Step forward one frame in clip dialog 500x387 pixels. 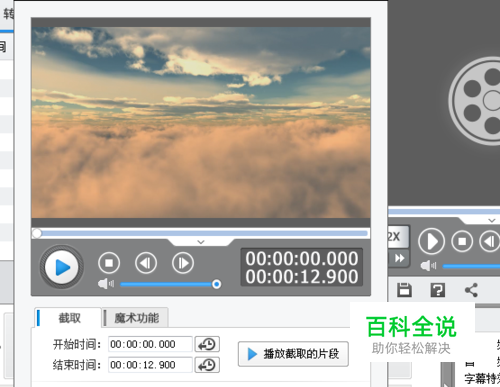pyautogui.click(x=183, y=263)
